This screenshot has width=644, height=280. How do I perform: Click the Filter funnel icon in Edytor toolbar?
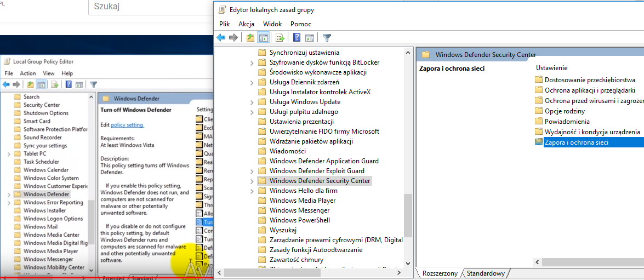tap(327, 38)
